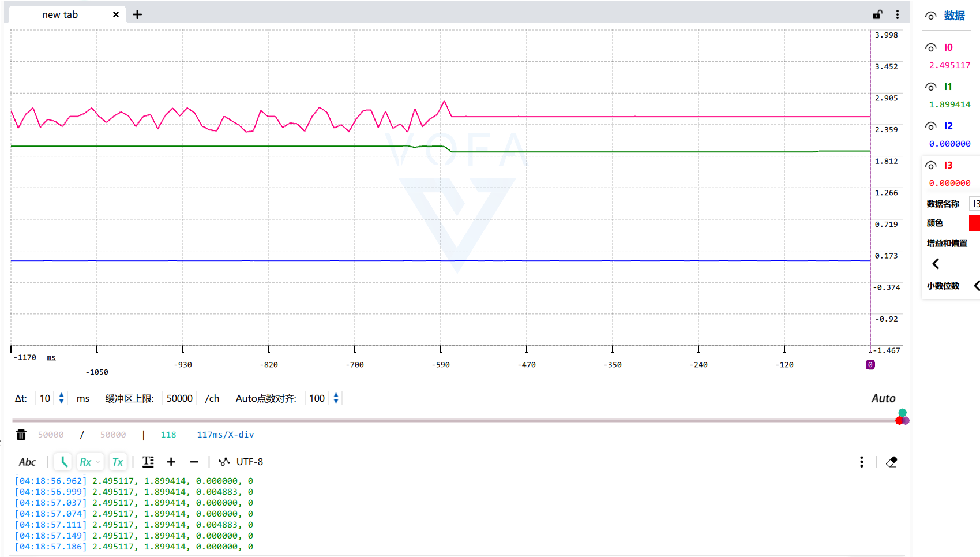Click the encoding waveform icon

[224, 462]
